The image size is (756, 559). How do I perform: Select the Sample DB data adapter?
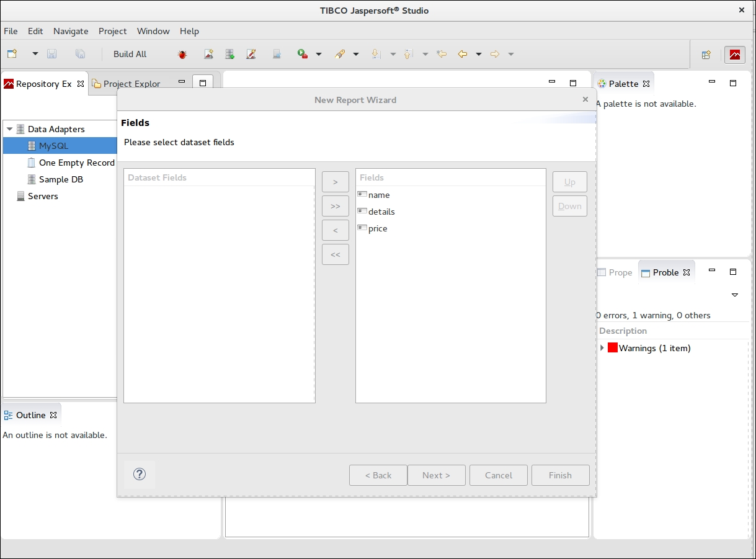tap(61, 179)
